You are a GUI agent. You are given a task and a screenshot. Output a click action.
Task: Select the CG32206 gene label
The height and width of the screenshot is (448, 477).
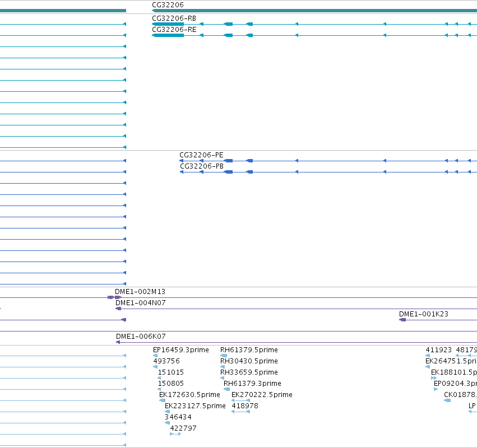168,5
